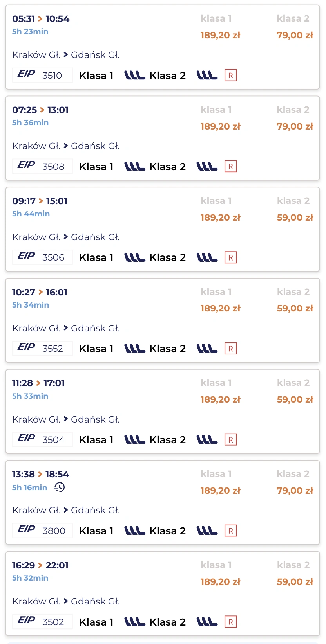Click train number 3800
This screenshot has height=644, width=326.
coord(54,531)
